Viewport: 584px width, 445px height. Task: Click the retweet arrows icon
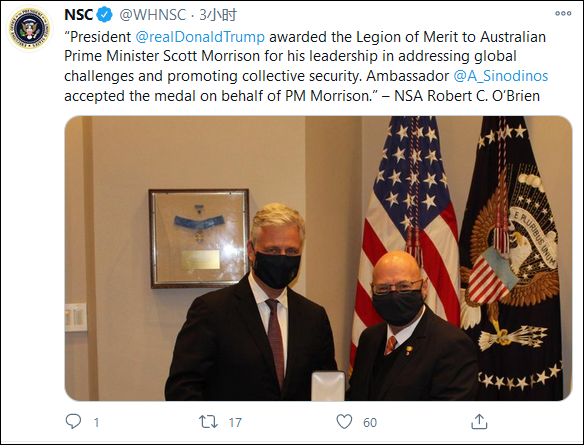(208, 422)
